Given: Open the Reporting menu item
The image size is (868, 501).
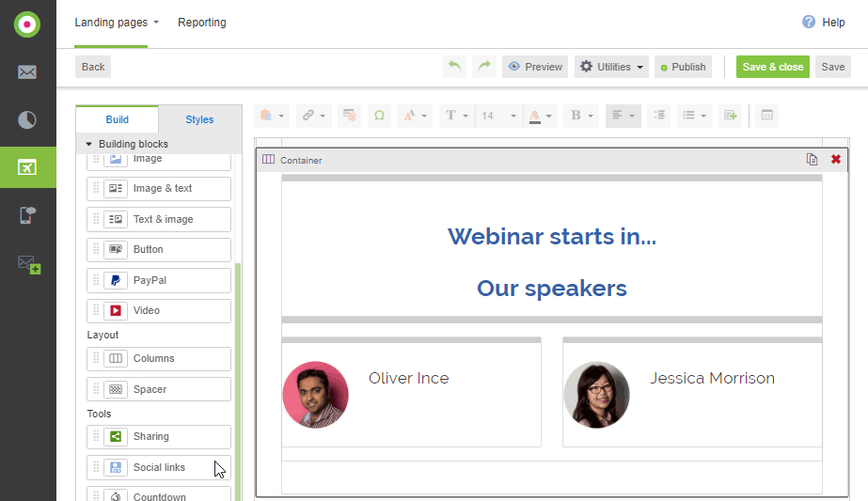Looking at the screenshot, I should [201, 22].
